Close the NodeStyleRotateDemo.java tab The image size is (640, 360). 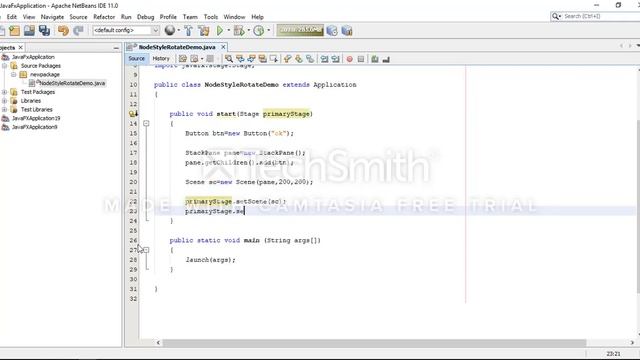click(x=223, y=47)
